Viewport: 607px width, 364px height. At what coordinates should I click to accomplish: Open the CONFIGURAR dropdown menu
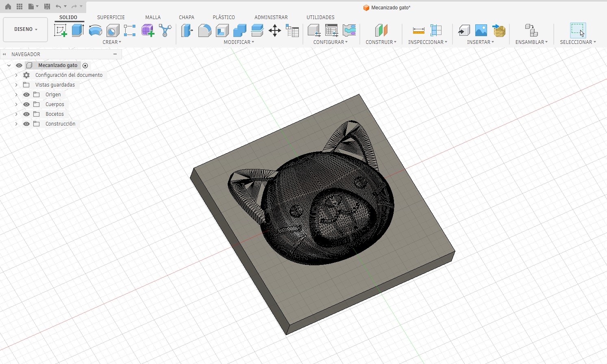[x=330, y=42]
